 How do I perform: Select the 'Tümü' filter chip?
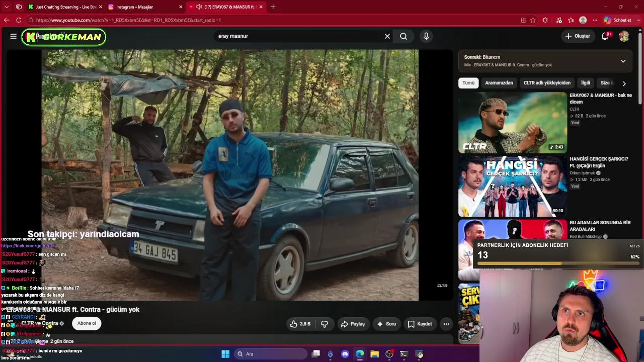click(468, 83)
